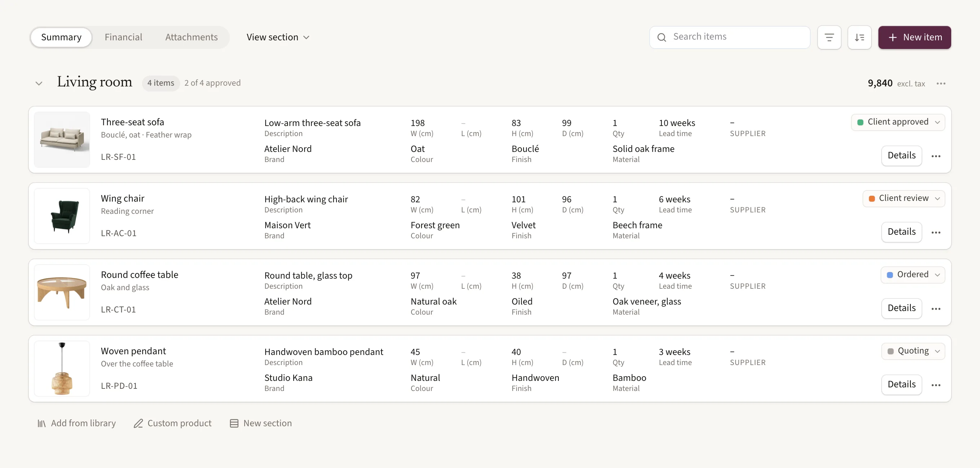Open Details for Woven pendant
The image size is (980, 468).
pos(901,385)
